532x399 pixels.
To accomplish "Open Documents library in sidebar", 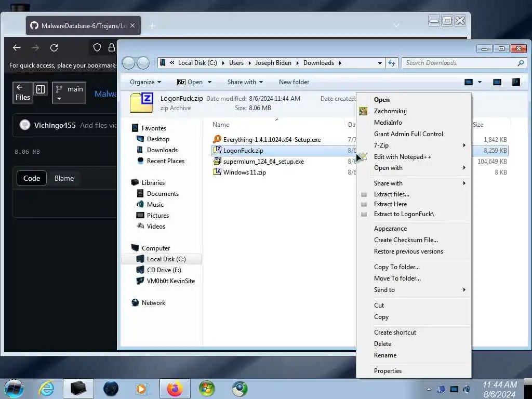I will (x=163, y=194).
